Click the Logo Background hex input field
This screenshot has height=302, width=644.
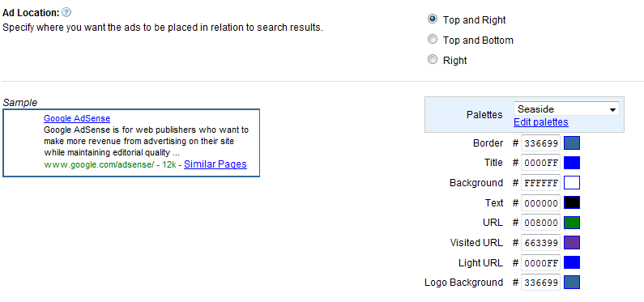(x=540, y=283)
